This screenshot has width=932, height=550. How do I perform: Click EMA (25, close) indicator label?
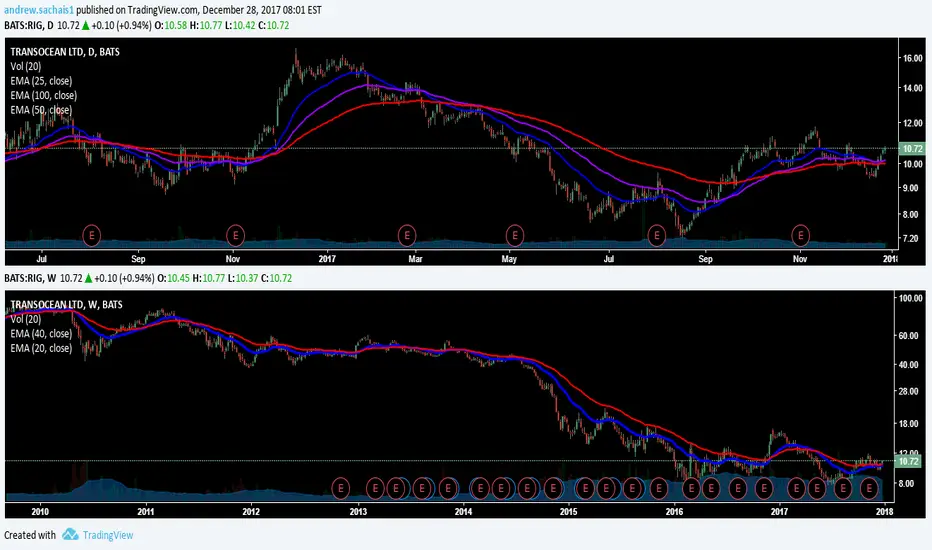pos(41,81)
